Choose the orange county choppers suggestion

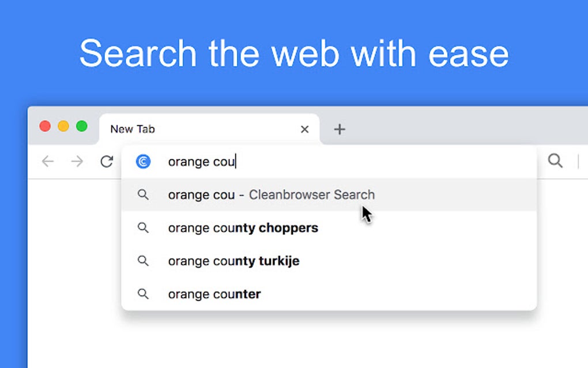point(243,228)
